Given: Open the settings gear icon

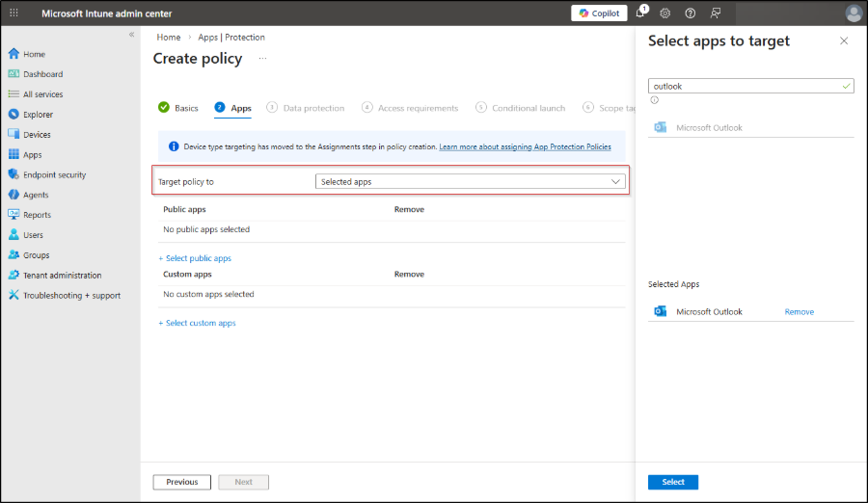Looking at the screenshot, I should point(665,13).
